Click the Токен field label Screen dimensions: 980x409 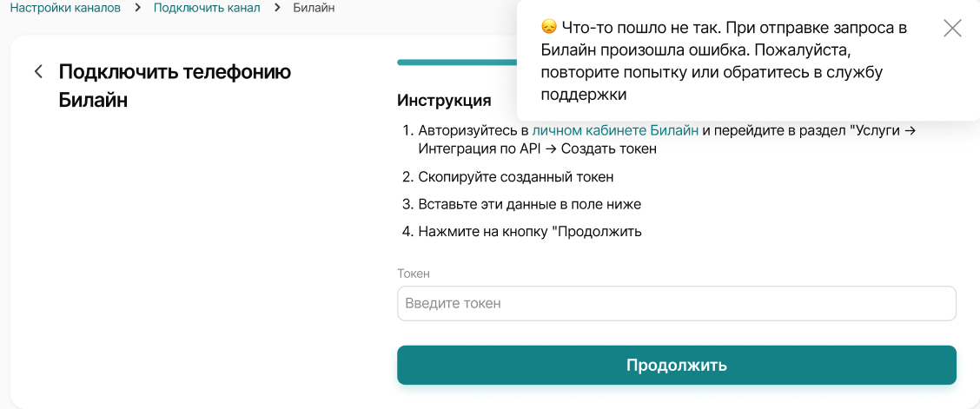click(x=414, y=274)
